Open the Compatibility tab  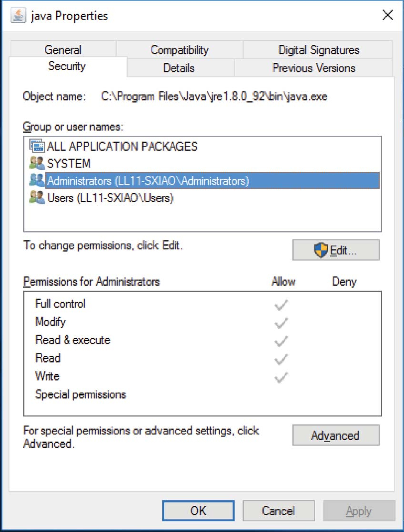(180, 50)
